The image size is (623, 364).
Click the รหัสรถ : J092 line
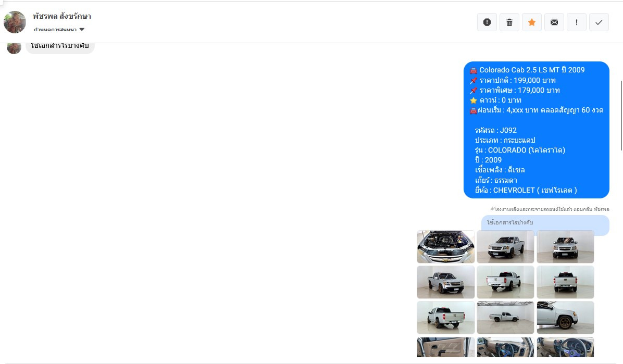coord(495,130)
